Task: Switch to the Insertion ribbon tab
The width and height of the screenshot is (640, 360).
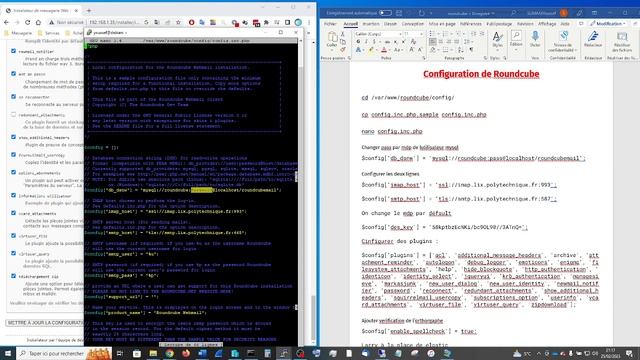Action: click(371, 24)
